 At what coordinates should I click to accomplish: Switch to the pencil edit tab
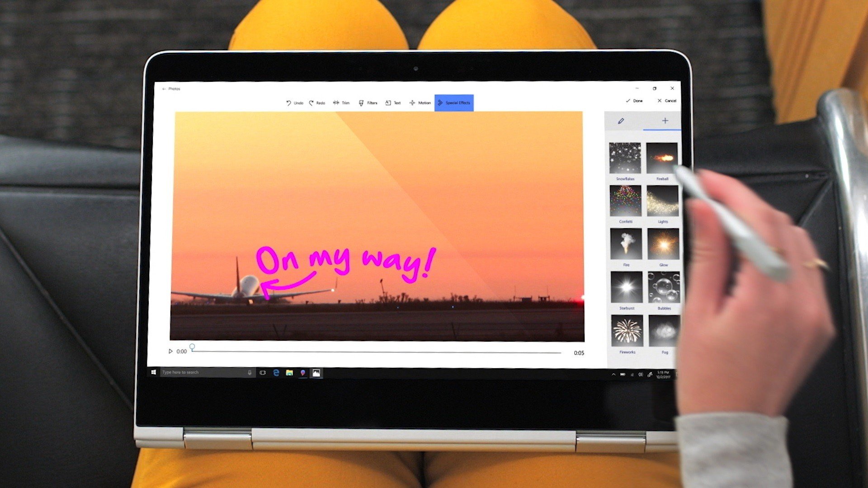[x=621, y=121]
